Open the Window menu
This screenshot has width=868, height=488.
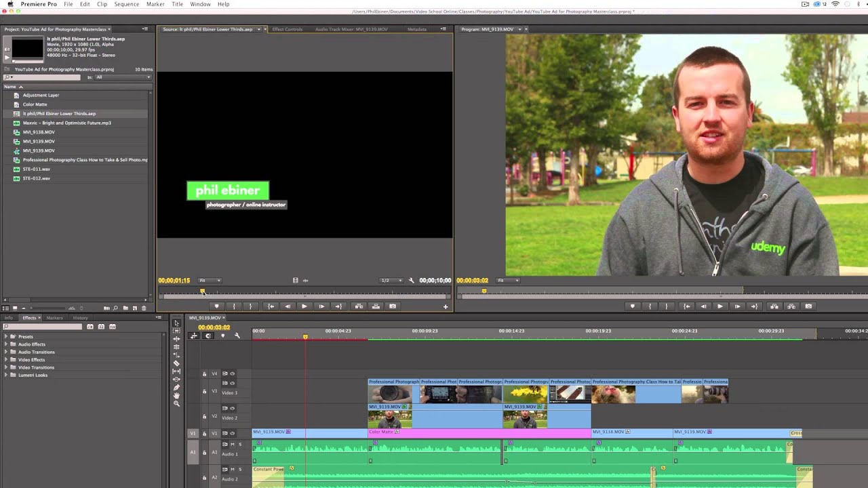200,4
